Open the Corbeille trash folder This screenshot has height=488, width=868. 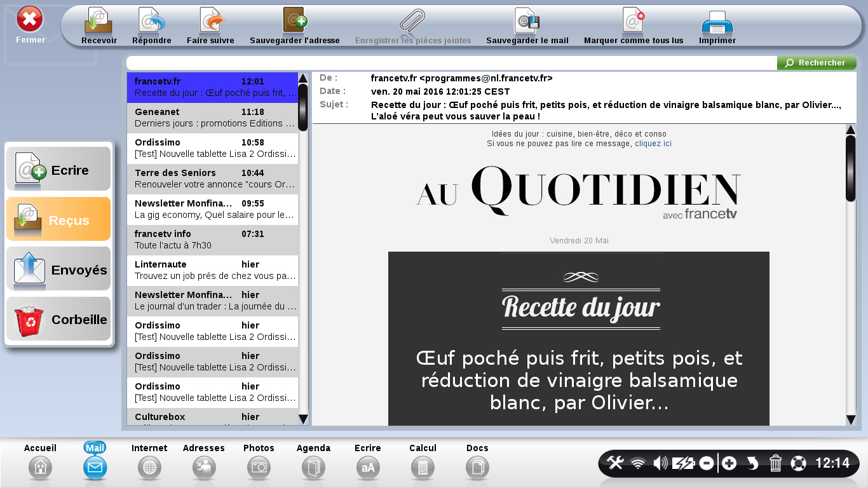(x=58, y=319)
